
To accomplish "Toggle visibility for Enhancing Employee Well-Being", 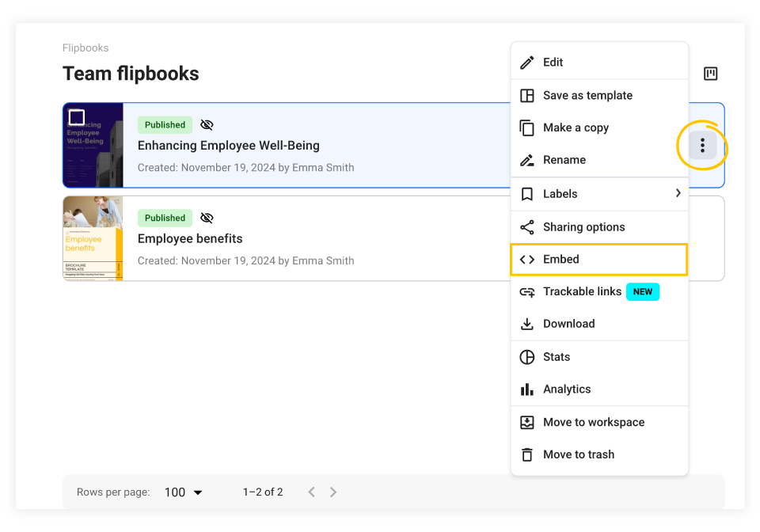I will (207, 124).
